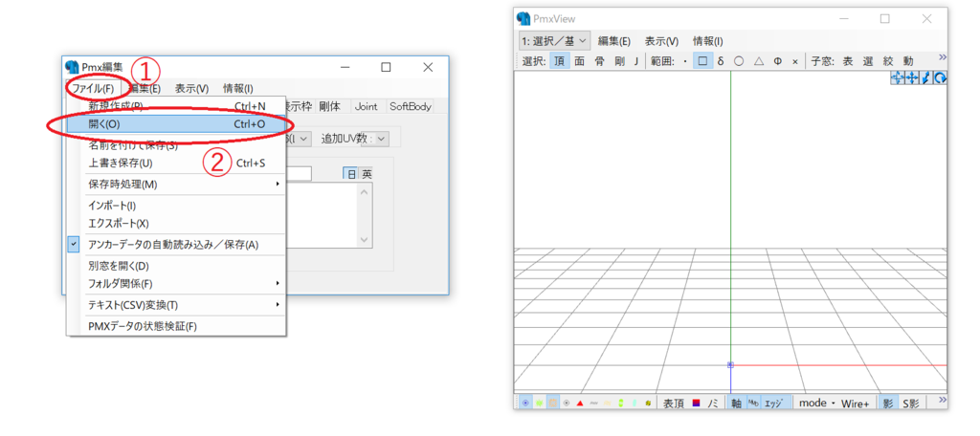980x436 pixels.
Task: Open 情報(I) menu in Pmx編集 window
Action: click(x=238, y=89)
